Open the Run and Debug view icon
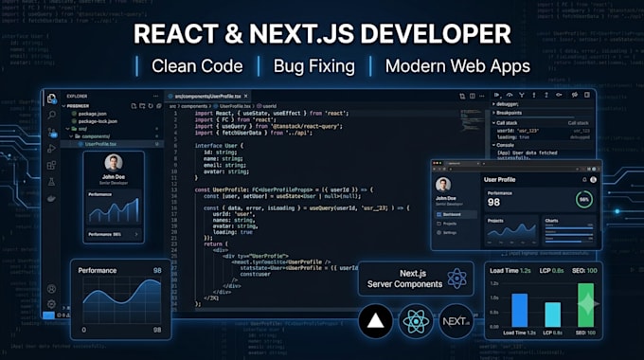The height and width of the screenshot is (360, 644). 51,149
